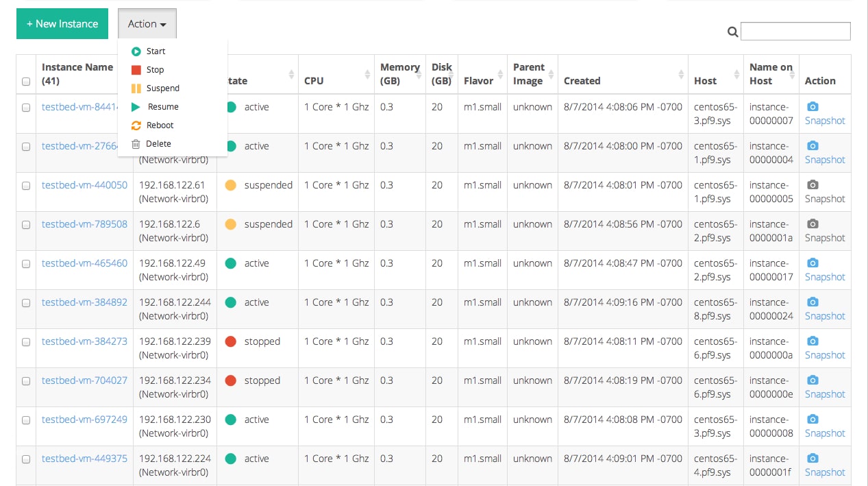This screenshot has width=868, height=486.
Task: Sort table by Created column arrows
Action: [x=681, y=74]
